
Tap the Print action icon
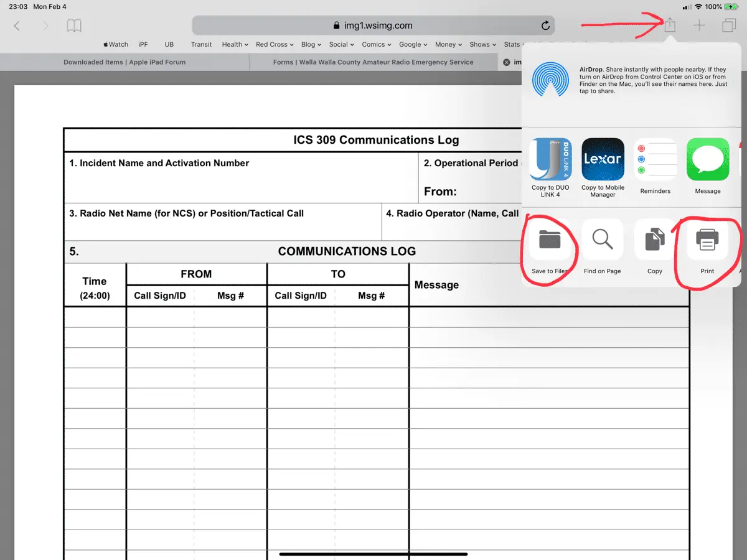click(x=707, y=240)
